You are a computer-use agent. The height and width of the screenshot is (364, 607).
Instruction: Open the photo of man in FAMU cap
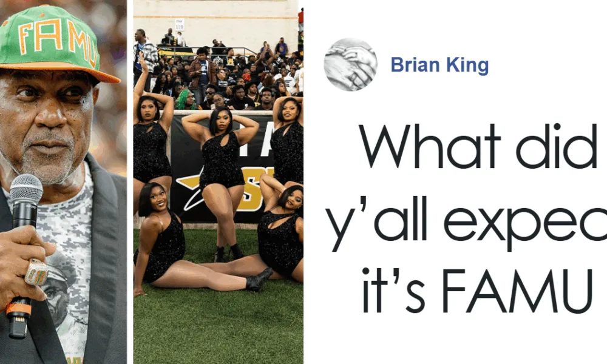coord(63,182)
